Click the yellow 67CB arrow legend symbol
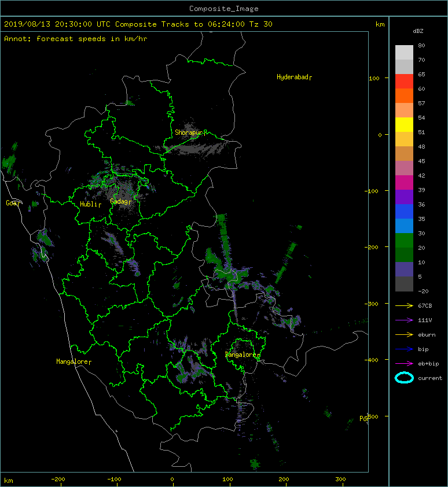The width and height of the screenshot is (448, 487). pos(404,305)
